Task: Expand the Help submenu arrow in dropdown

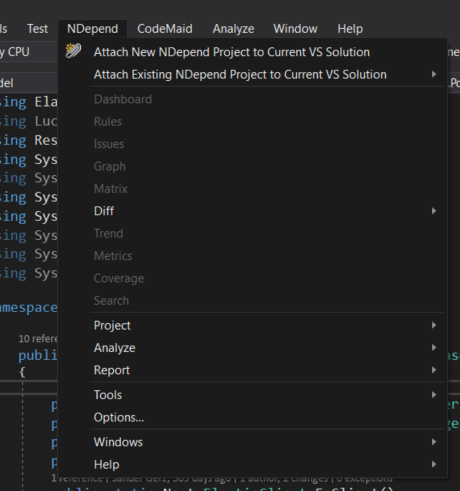Action: tap(434, 464)
